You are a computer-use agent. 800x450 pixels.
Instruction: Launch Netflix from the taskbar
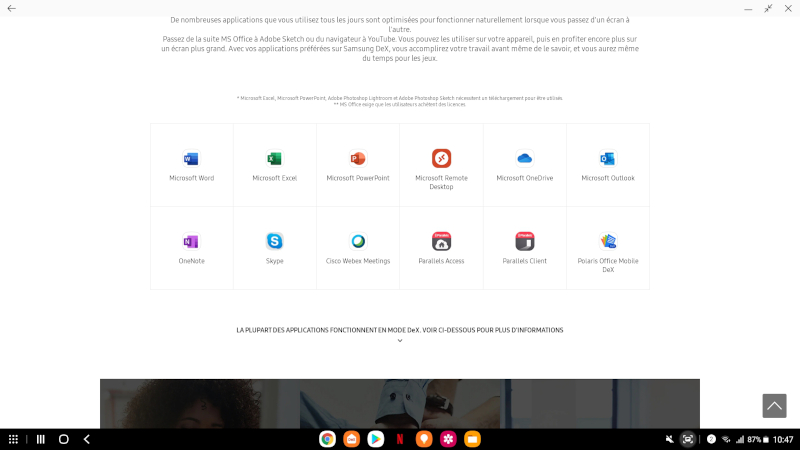[x=400, y=439]
